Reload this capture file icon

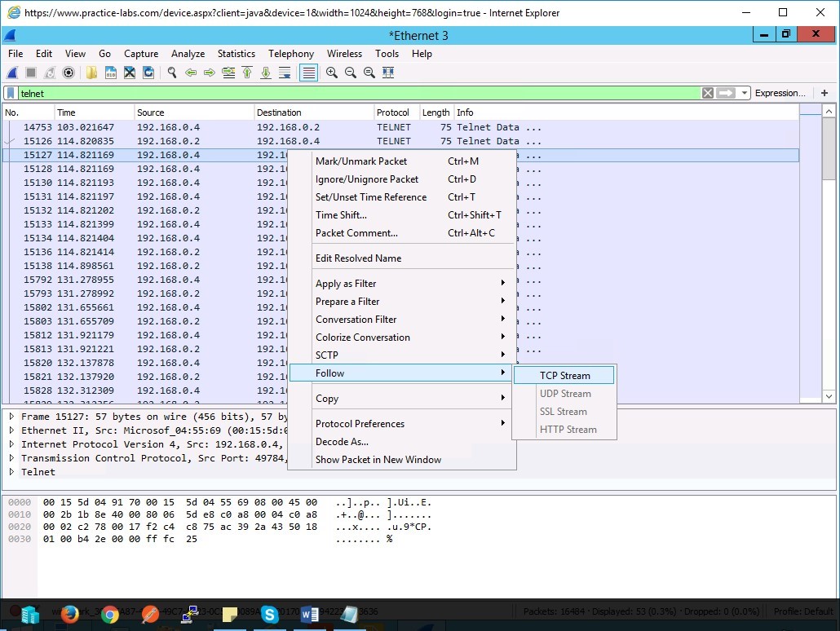[x=148, y=73]
